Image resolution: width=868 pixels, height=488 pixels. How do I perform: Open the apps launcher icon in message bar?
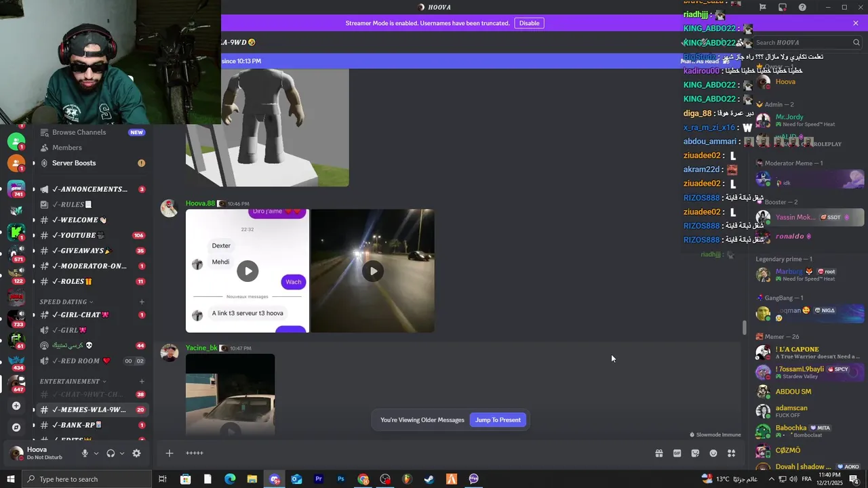pyautogui.click(x=732, y=453)
